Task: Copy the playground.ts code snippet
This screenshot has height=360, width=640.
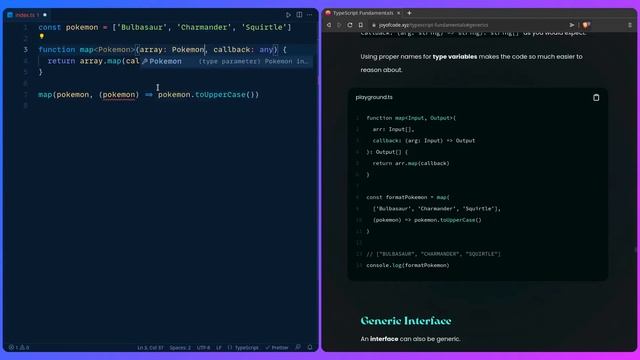Action: [x=596, y=98]
